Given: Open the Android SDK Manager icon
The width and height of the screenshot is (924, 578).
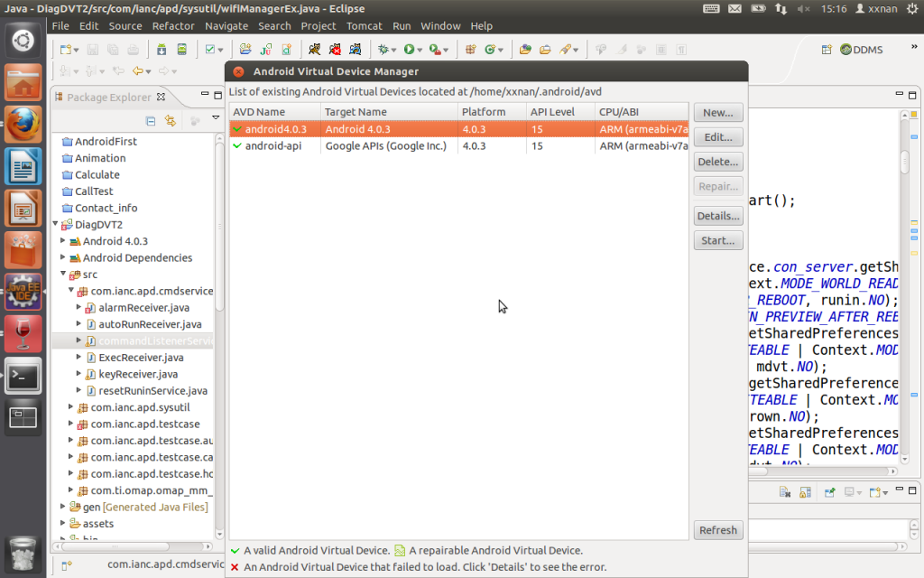Looking at the screenshot, I should (x=162, y=50).
